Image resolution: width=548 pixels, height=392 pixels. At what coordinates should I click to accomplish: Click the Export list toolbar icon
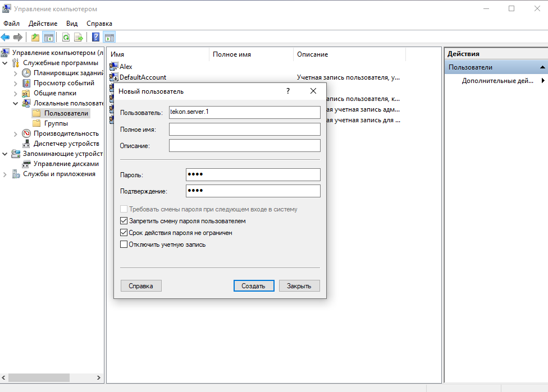79,38
